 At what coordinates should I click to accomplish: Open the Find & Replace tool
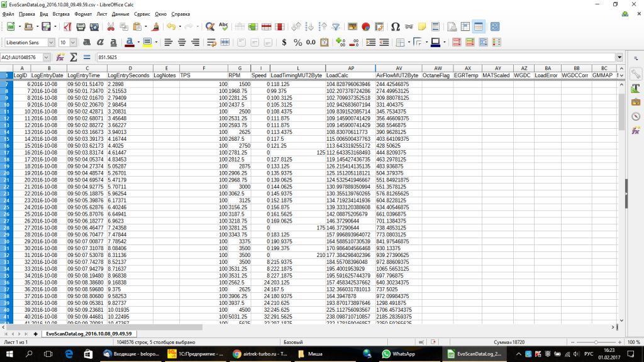pyautogui.click(x=210, y=26)
